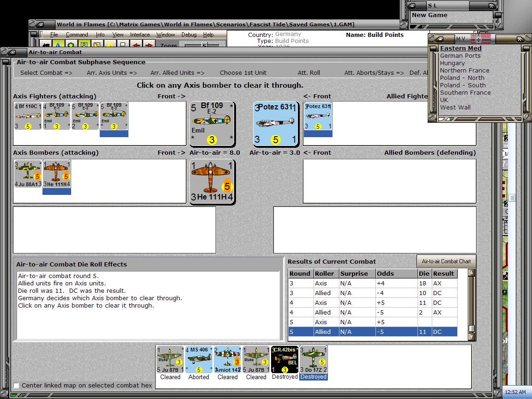Click the large front Potez 631 counter
This screenshot has width=532, height=399.
click(x=276, y=124)
